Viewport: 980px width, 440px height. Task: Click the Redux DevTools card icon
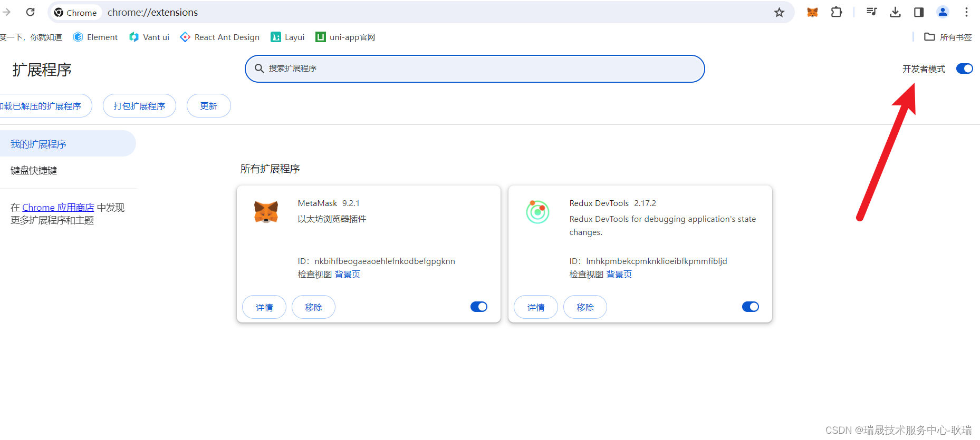(x=537, y=212)
